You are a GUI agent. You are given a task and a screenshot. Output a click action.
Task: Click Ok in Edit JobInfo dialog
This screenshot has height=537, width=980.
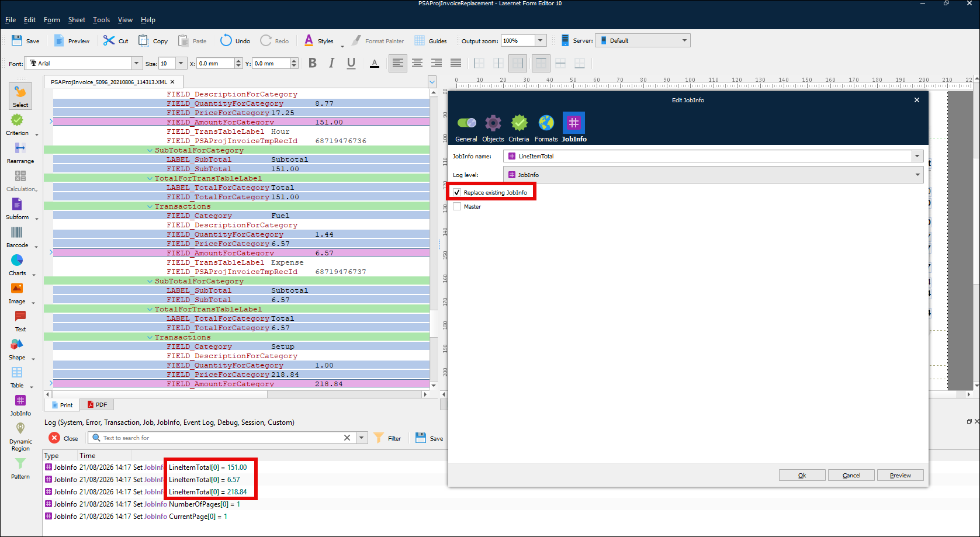click(x=802, y=475)
